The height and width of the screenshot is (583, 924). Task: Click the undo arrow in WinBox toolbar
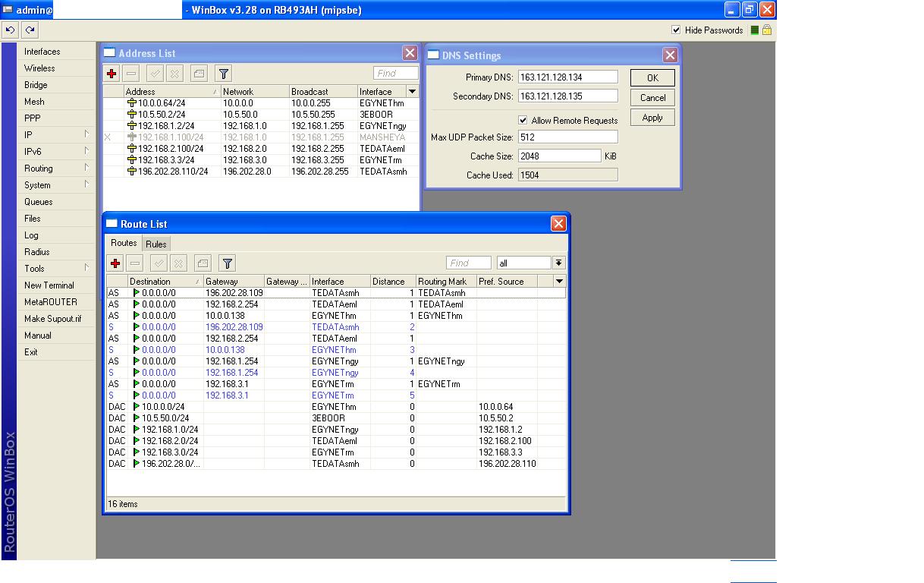coord(10,30)
